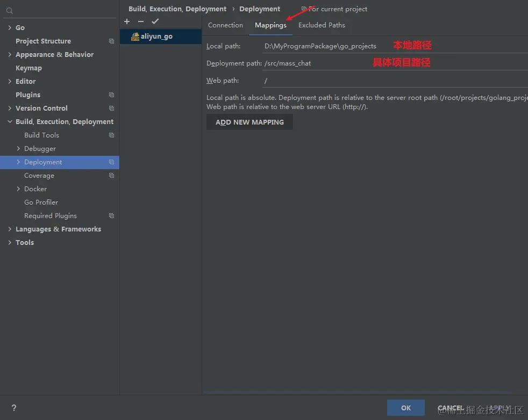Open Project Structure settings
The width and height of the screenshot is (528, 420).
pyautogui.click(x=43, y=41)
